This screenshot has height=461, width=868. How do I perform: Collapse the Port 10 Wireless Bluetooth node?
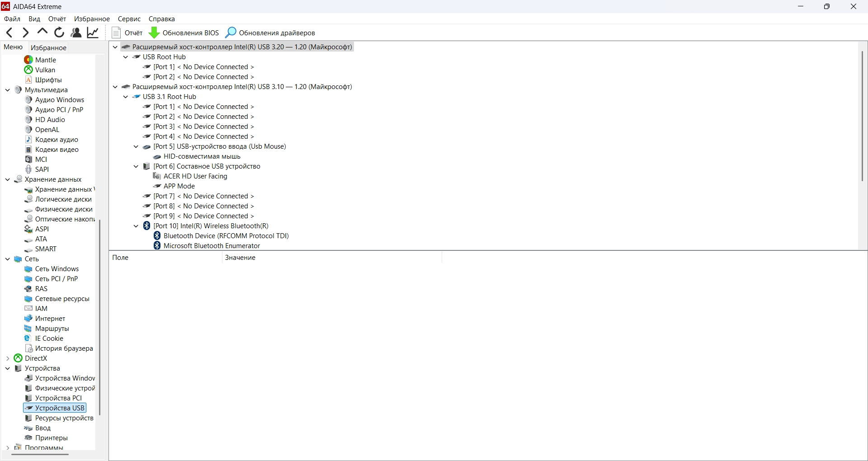[136, 226]
